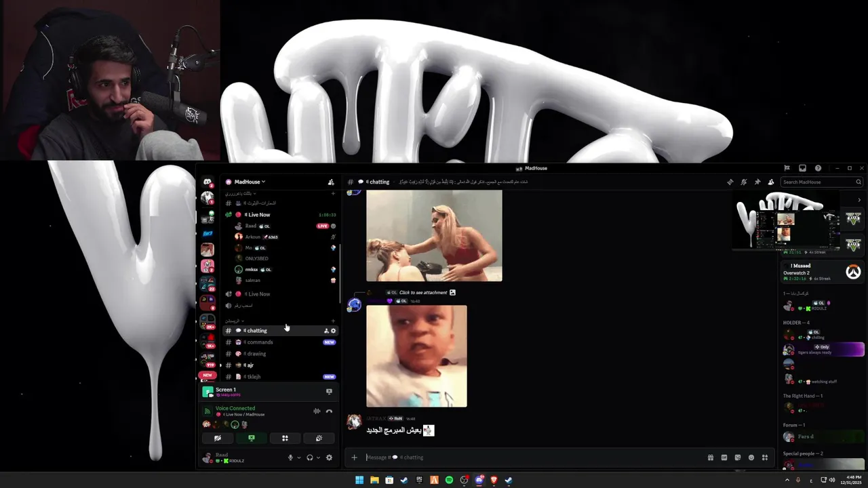This screenshot has height=488, width=868.
Task: Click the Voice Connected status text
Action: coord(235,408)
